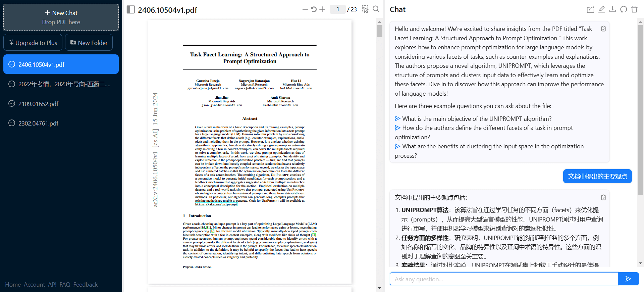Download the chat with export icon
644x292 pixels.
[x=612, y=9]
